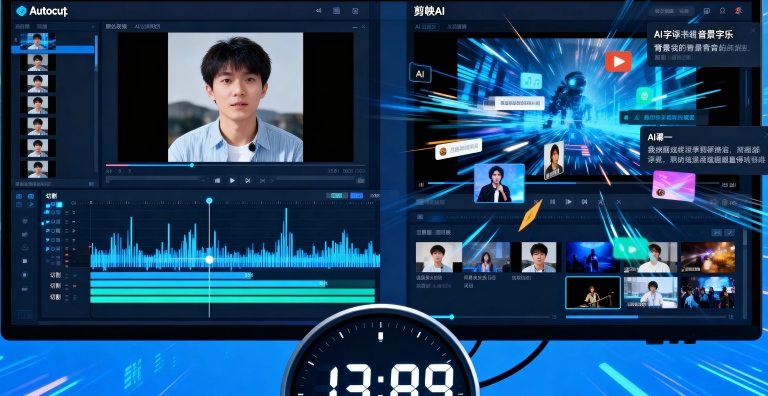The height and width of the screenshot is (396, 768).
Task: Skip to next frame in Autocut preview
Action: coord(247,180)
